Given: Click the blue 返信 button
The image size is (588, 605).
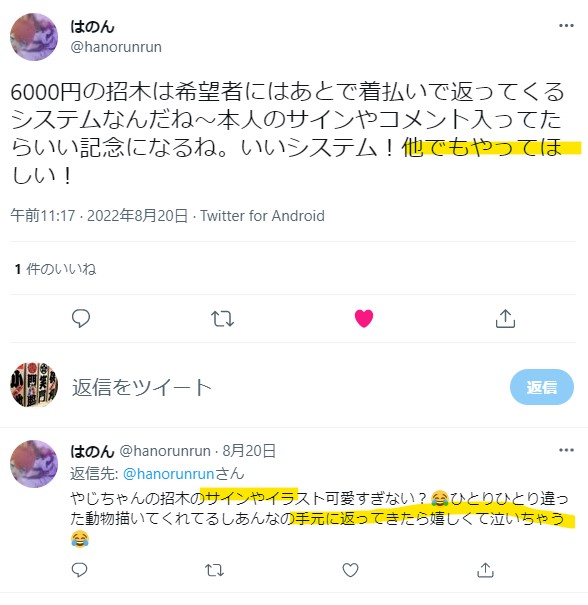Looking at the screenshot, I should (542, 387).
